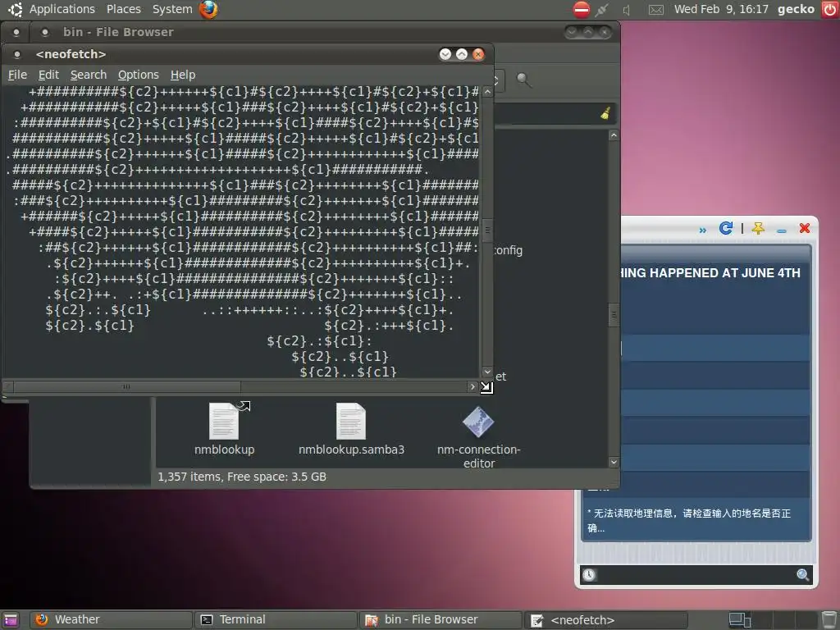The height and width of the screenshot is (630, 840).
Task: Open the Options menu in neofetch
Action: click(x=138, y=75)
